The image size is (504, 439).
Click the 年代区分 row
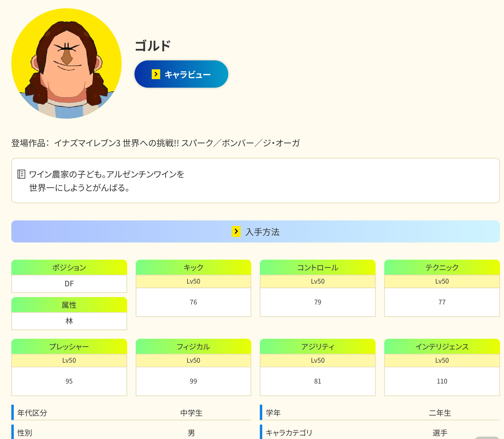click(131, 413)
